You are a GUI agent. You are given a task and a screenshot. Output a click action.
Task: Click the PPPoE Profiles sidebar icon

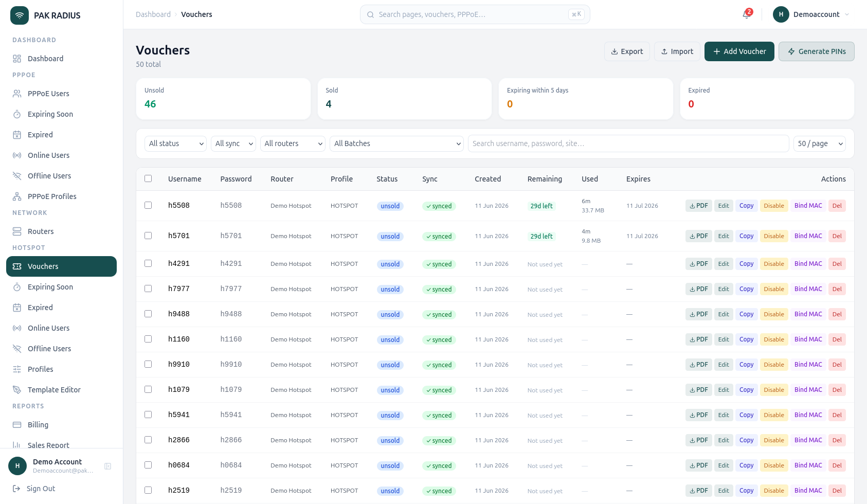[x=17, y=196]
